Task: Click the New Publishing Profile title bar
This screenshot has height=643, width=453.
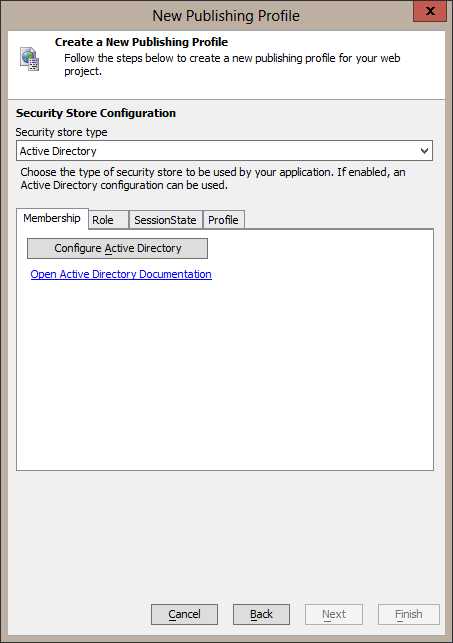Action: click(x=226, y=16)
